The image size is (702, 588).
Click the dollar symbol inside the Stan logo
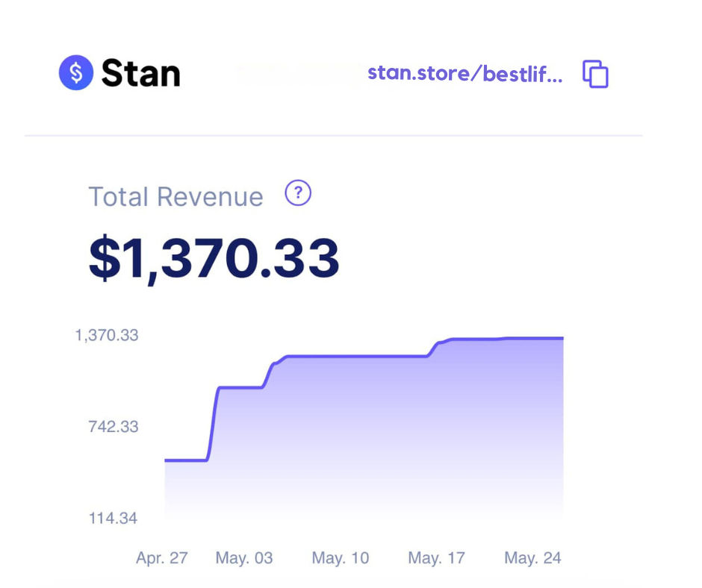point(75,72)
